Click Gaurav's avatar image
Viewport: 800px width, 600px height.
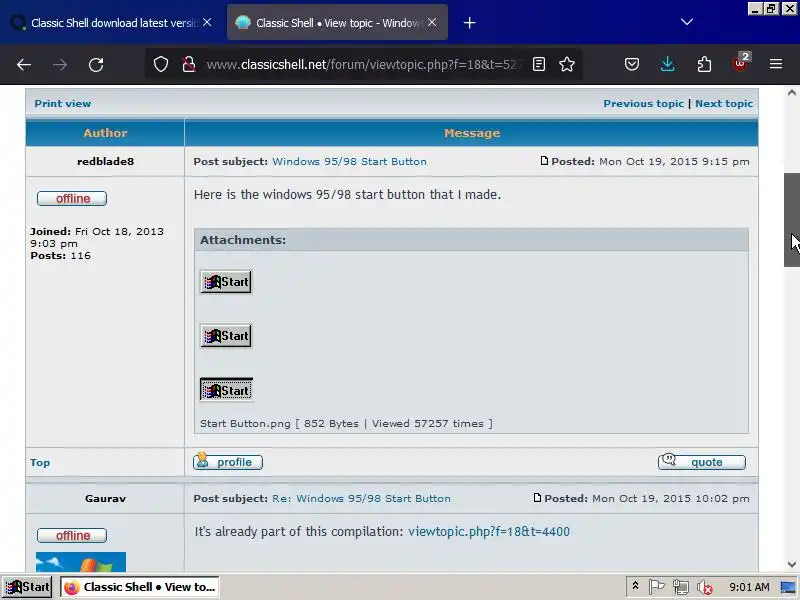(x=81, y=562)
